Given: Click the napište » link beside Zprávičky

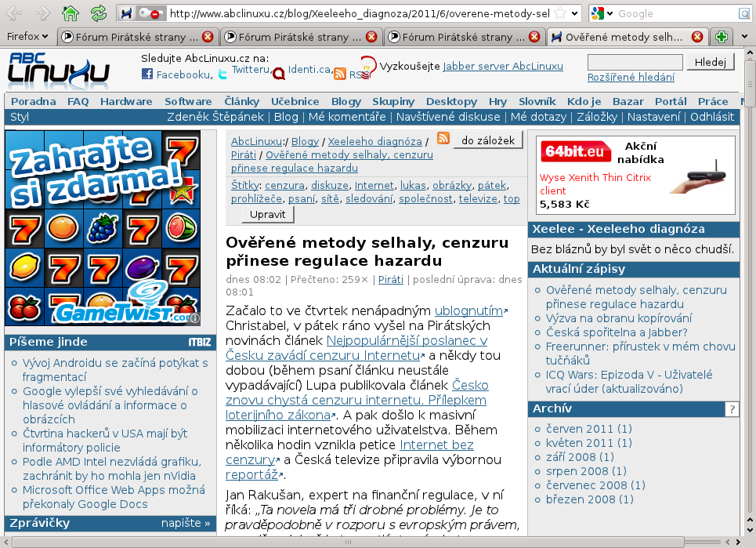Looking at the screenshot, I should point(186,523).
